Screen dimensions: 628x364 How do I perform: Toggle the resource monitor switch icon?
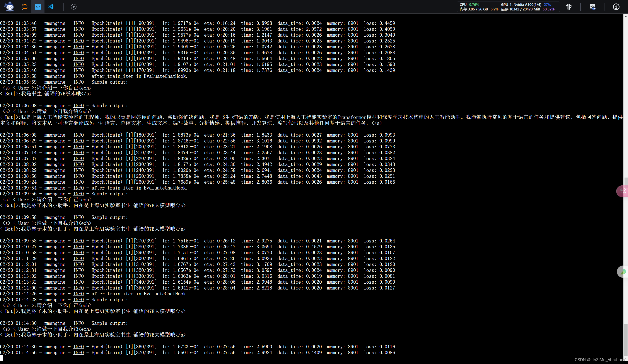(x=593, y=7)
